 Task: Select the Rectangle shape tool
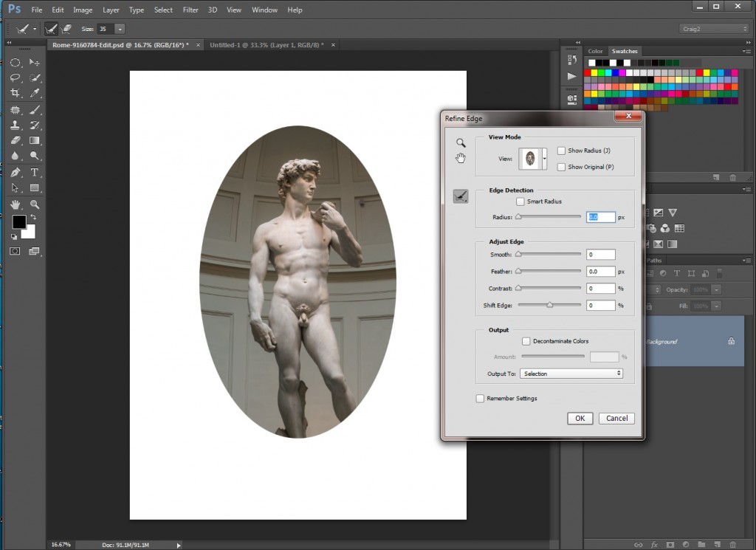[x=34, y=188]
